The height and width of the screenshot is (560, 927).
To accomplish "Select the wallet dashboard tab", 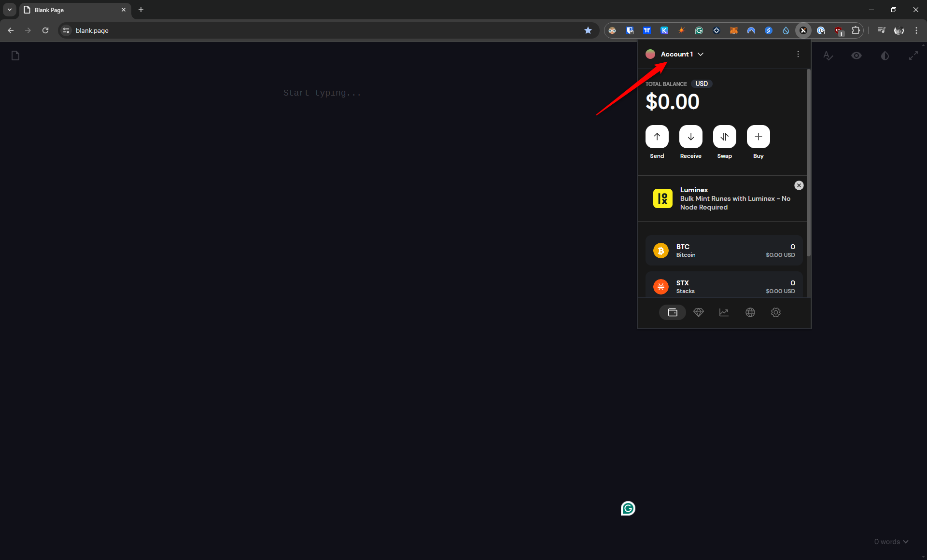I will coord(672,312).
